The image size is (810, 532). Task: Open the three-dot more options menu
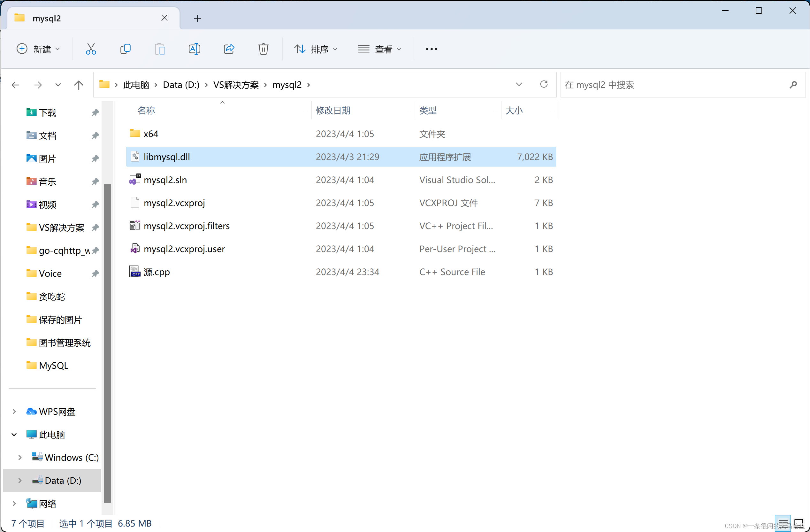click(431, 49)
